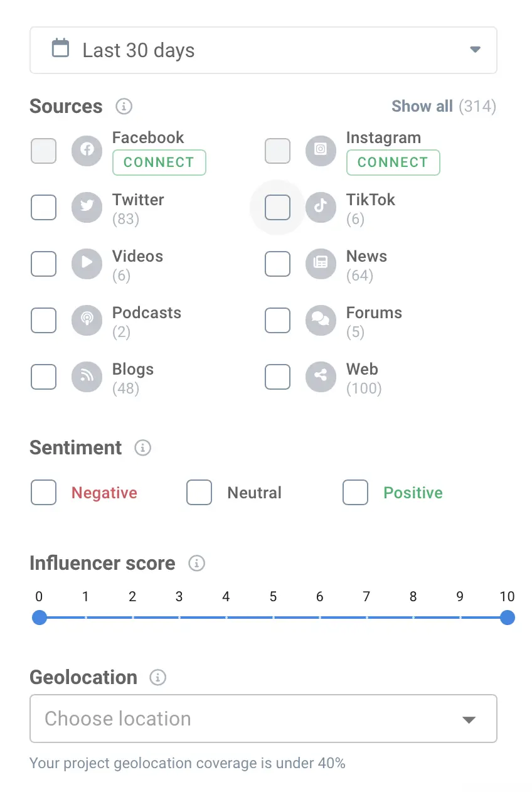Check the Negative sentiment checkbox

(43, 493)
